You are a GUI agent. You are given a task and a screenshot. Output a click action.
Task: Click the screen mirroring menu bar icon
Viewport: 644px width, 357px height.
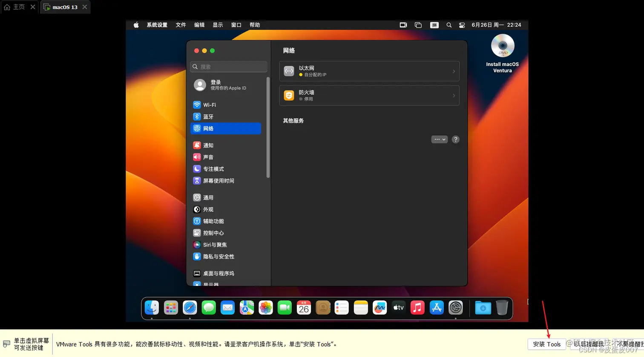[x=403, y=25]
